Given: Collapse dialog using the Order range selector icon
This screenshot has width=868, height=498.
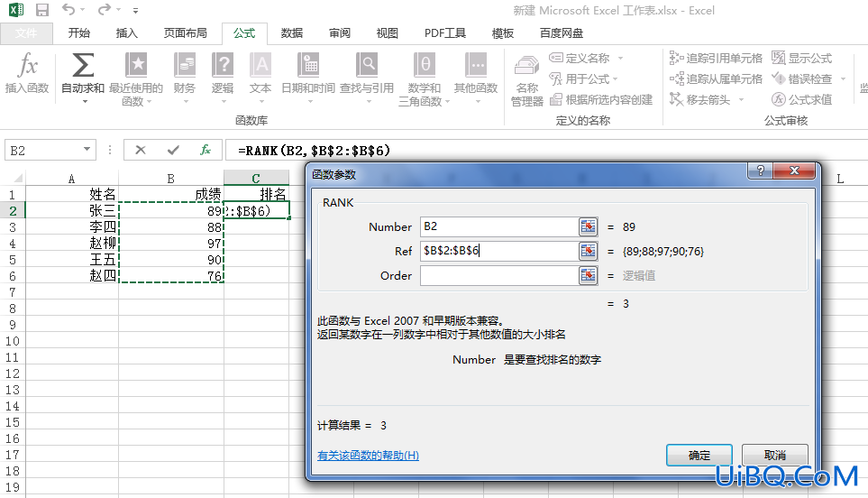Looking at the screenshot, I should click(588, 275).
